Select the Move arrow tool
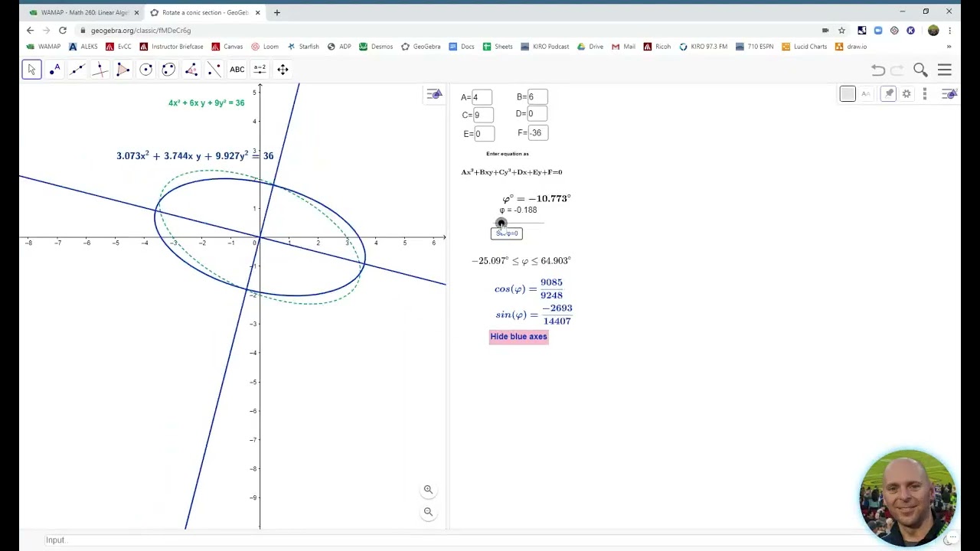 tap(31, 70)
